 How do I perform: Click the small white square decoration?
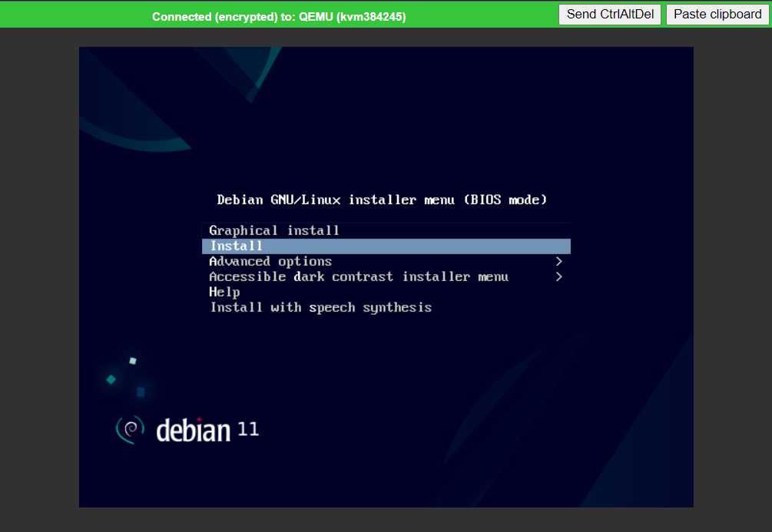tap(133, 361)
